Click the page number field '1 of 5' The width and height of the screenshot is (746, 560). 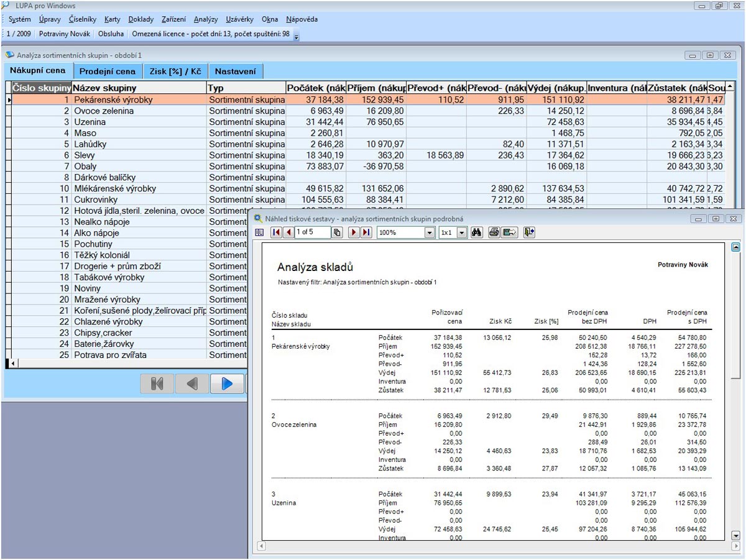[313, 232]
